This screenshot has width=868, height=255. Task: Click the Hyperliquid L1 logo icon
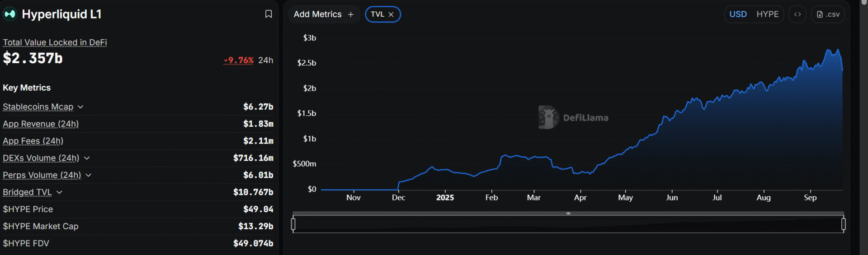(9, 14)
